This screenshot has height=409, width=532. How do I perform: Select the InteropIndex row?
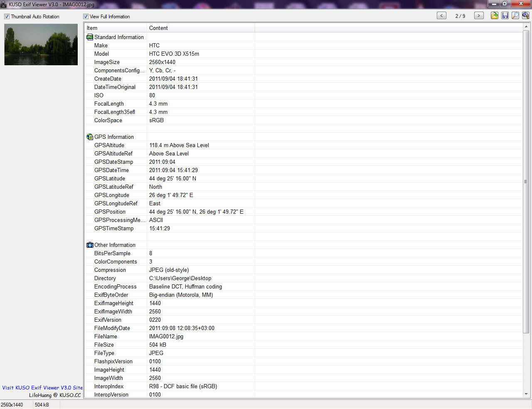pos(303,386)
